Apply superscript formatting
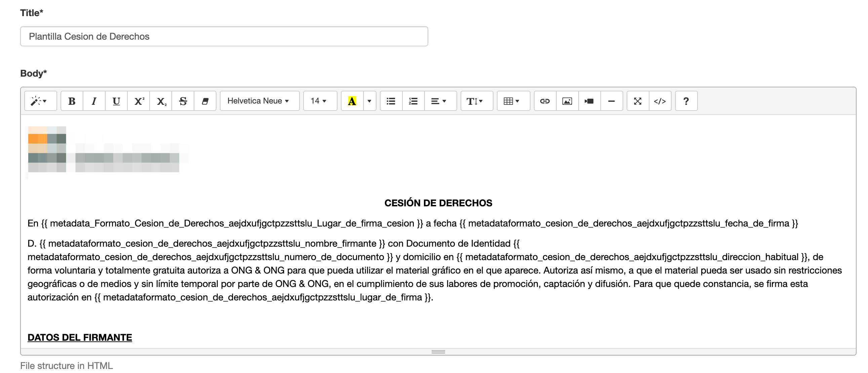This screenshot has width=868, height=373. [139, 101]
